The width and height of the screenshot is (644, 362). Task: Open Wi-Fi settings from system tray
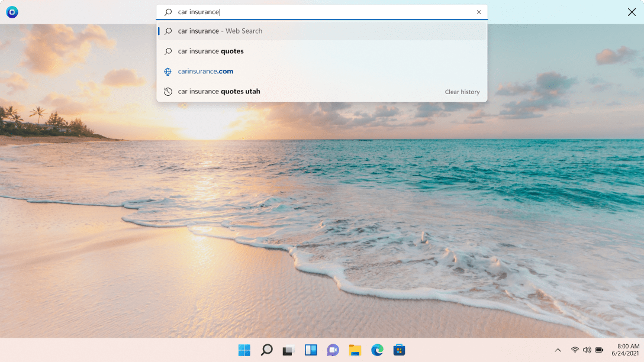click(x=574, y=350)
